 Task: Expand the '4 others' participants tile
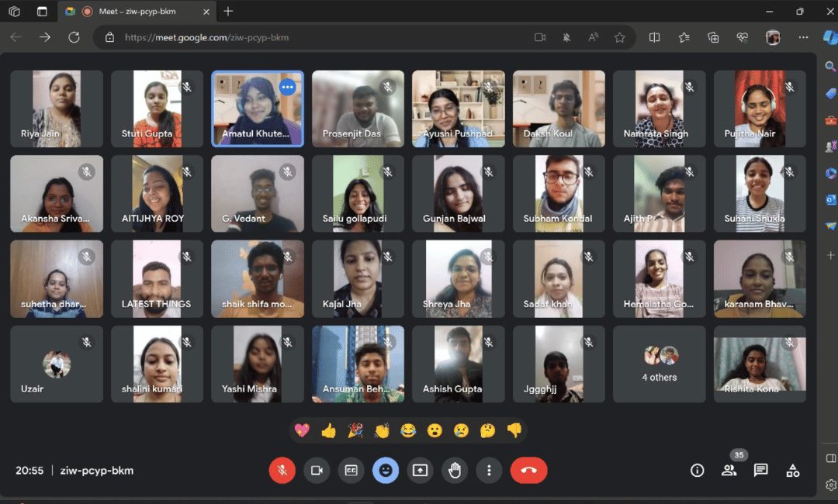(x=659, y=364)
